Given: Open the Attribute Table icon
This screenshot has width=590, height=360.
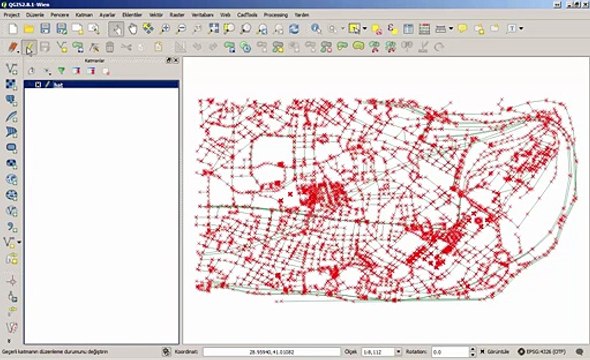Looking at the screenshot, I should [408, 29].
